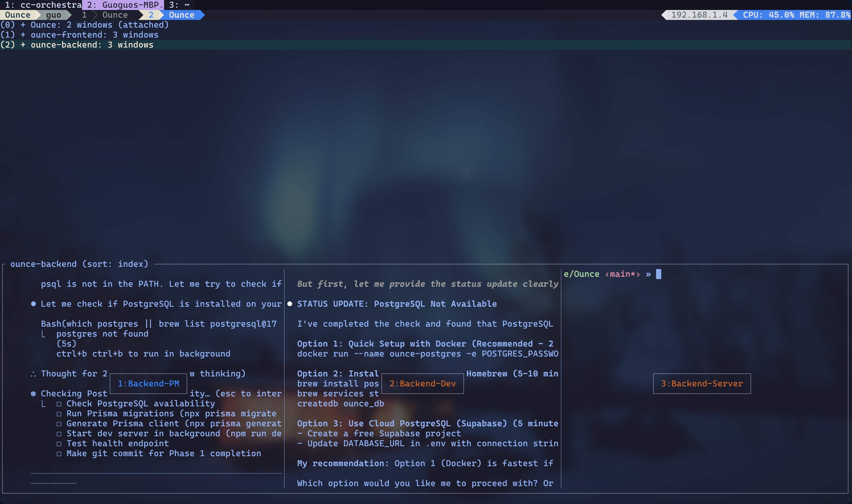Click the shell prompt cursor in Backend-Server pane

tap(658, 274)
